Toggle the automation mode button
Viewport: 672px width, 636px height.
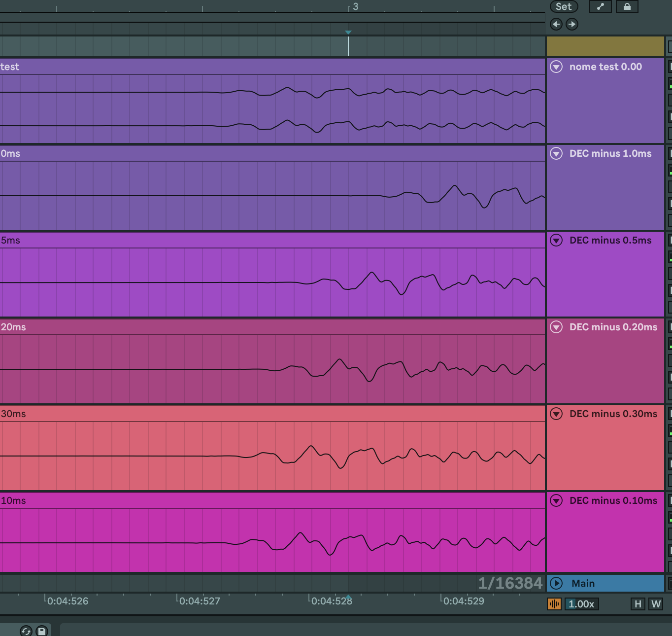(x=600, y=6)
